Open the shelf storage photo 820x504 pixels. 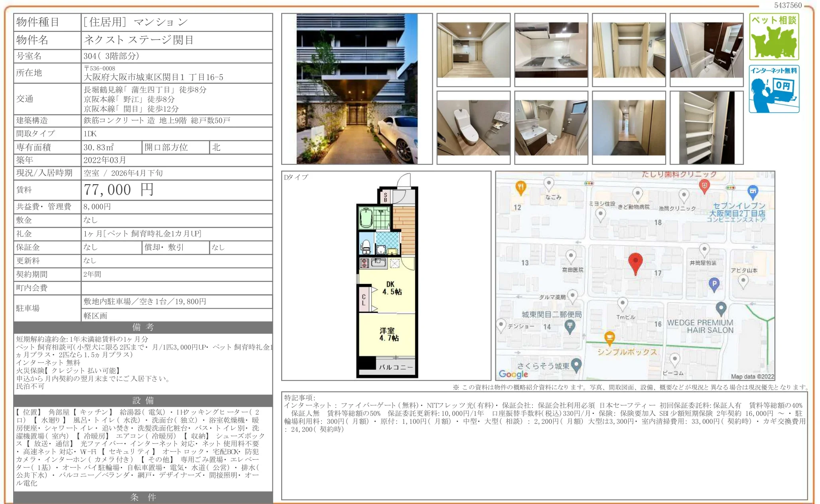[706, 128]
